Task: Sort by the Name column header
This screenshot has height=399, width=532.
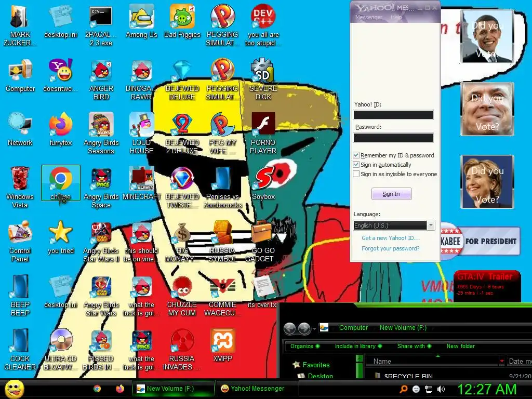Action: pyautogui.click(x=435, y=362)
